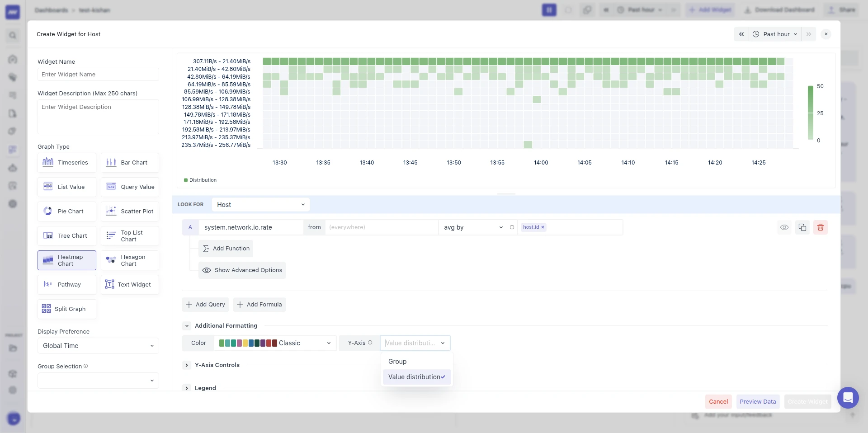Choose the Text Widget type
868x433 pixels.
130,285
